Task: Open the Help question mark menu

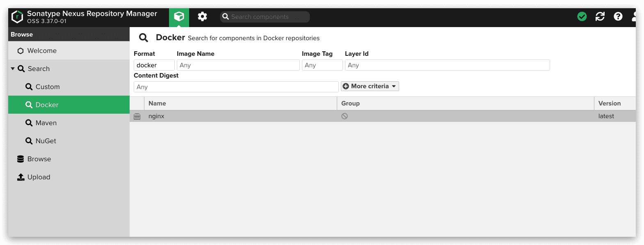Action: (x=618, y=16)
